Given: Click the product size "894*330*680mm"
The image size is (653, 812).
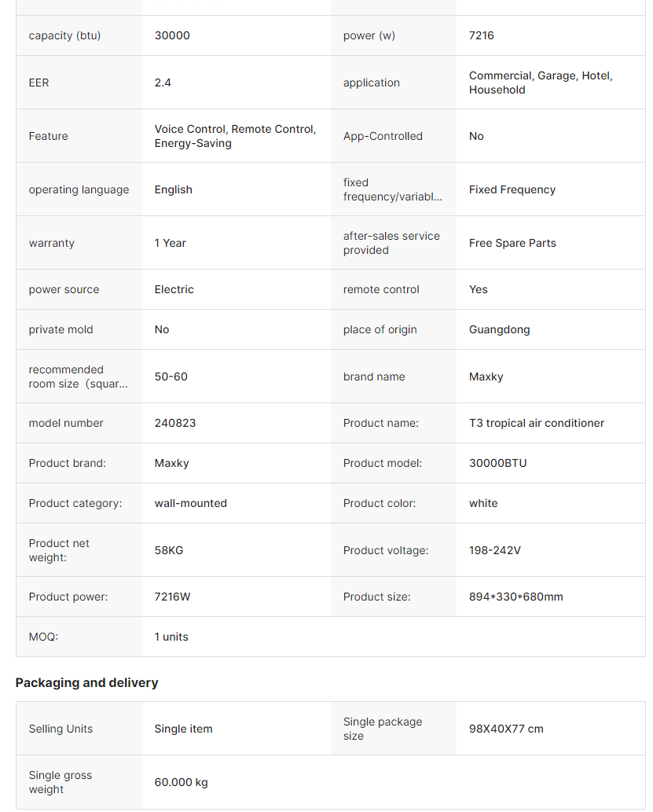Looking at the screenshot, I should click(515, 597).
